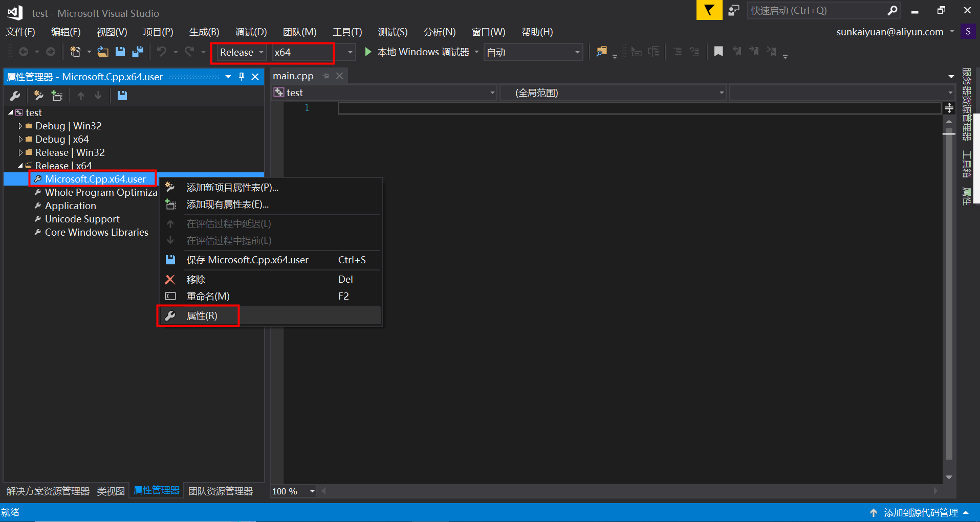Switch to 团队资源管理器 tab
This screenshot has height=522, width=980.
[221, 491]
